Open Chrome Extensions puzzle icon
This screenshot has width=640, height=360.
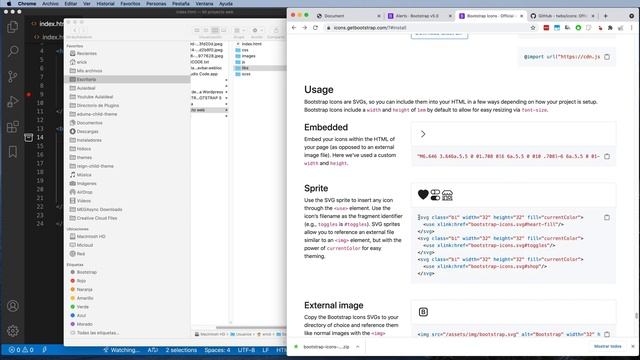(x=610, y=28)
